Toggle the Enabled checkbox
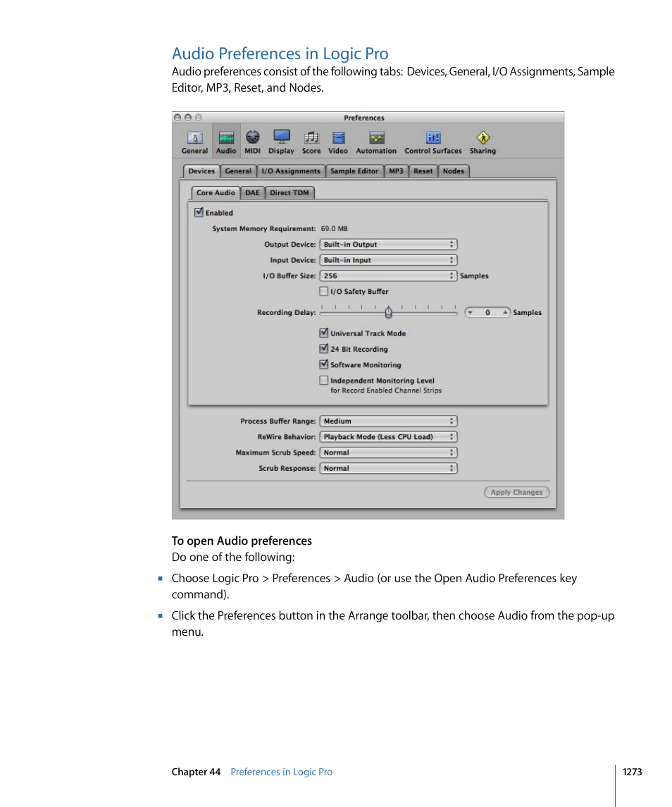672x807 pixels. [199, 212]
